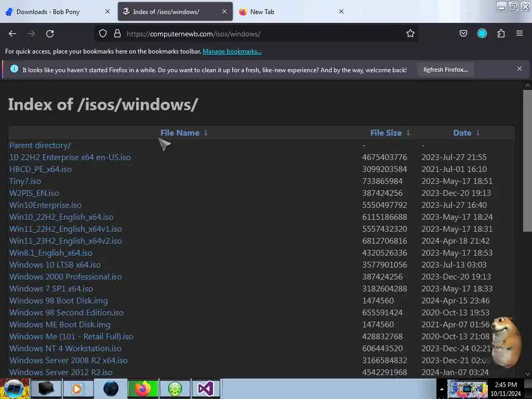Open the W2PIS_EN.iso file link
The height and width of the screenshot is (399, 532).
(34, 193)
